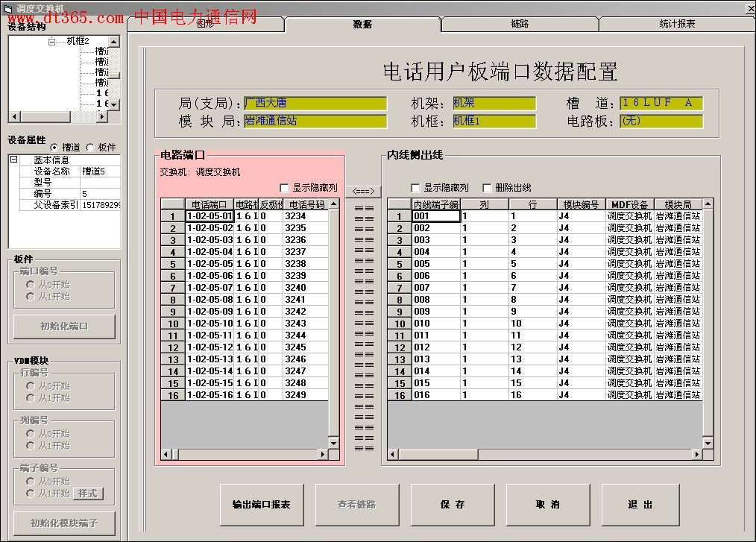Enable 显示隐藏列 in circuit port panel

284,188
